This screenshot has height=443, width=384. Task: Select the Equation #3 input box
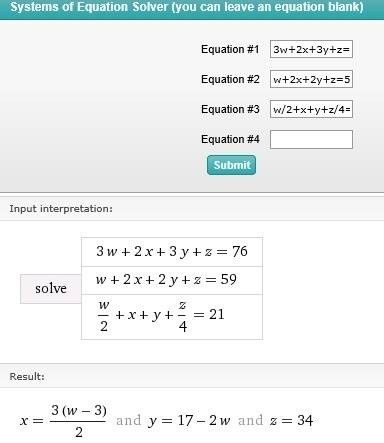[x=311, y=109]
